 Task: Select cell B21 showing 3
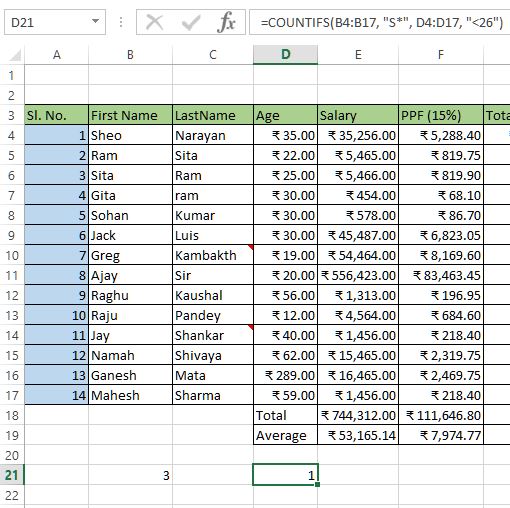pos(130,475)
